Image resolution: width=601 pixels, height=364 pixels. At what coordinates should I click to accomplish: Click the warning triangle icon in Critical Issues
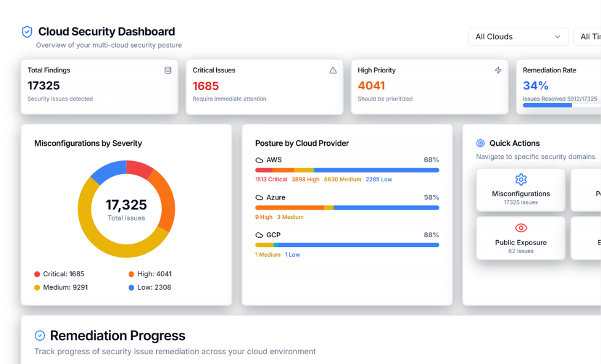pos(333,70)
